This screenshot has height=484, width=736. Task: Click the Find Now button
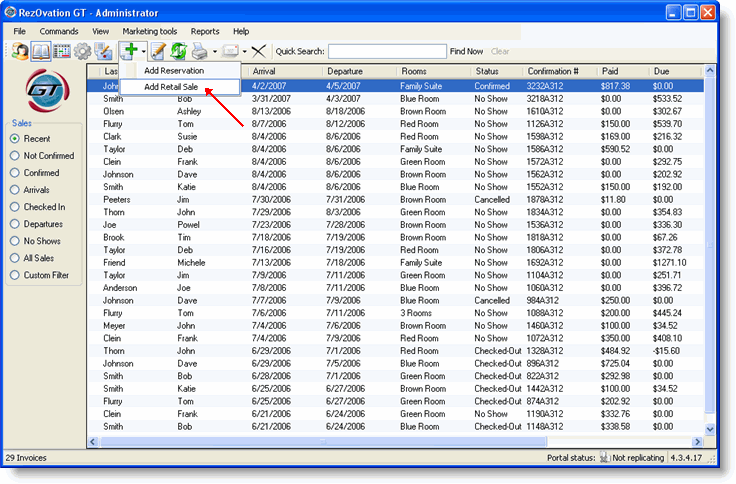coord(466,51)
